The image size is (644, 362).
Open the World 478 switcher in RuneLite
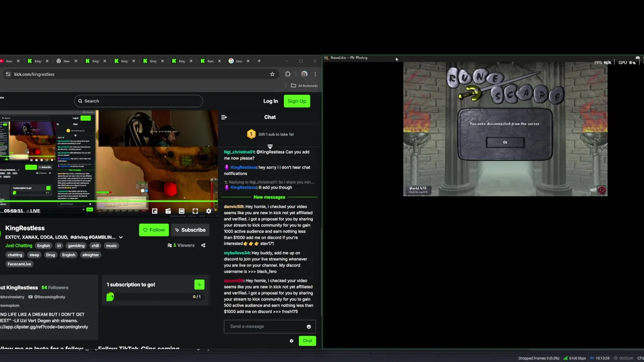click(x=418, y=190)
